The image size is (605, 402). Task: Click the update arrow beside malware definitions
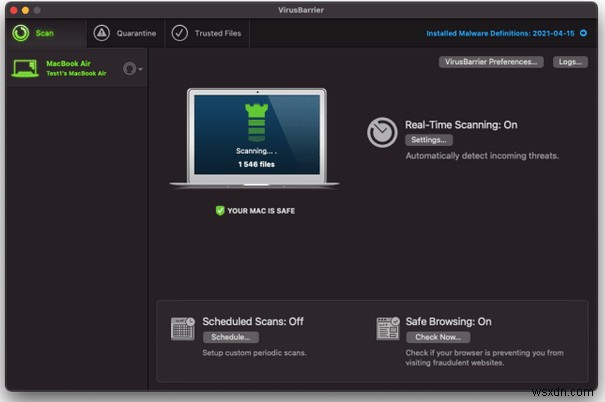coord(583,33)
